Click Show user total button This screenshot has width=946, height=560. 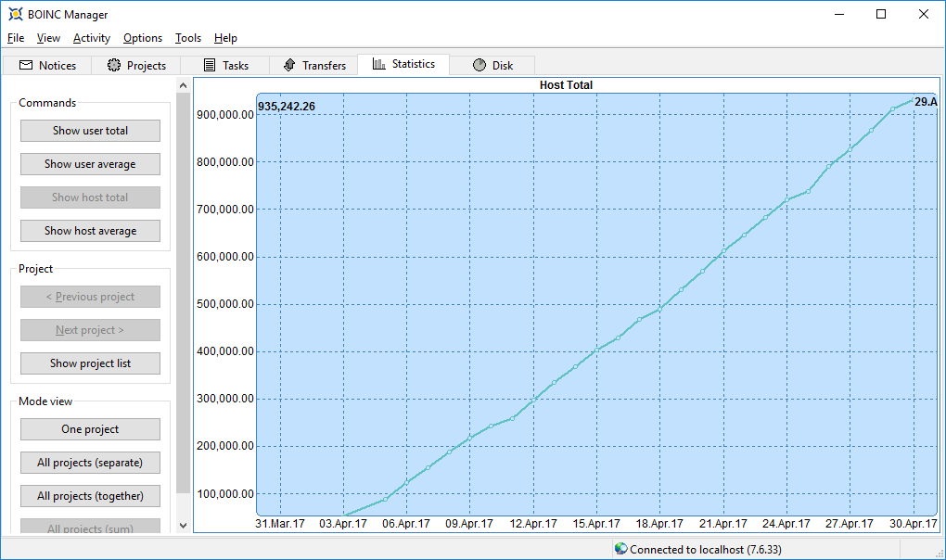tap(91, 131)
